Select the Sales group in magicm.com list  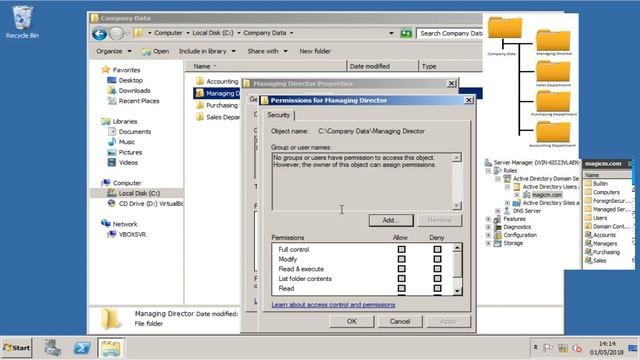(600, 260)
